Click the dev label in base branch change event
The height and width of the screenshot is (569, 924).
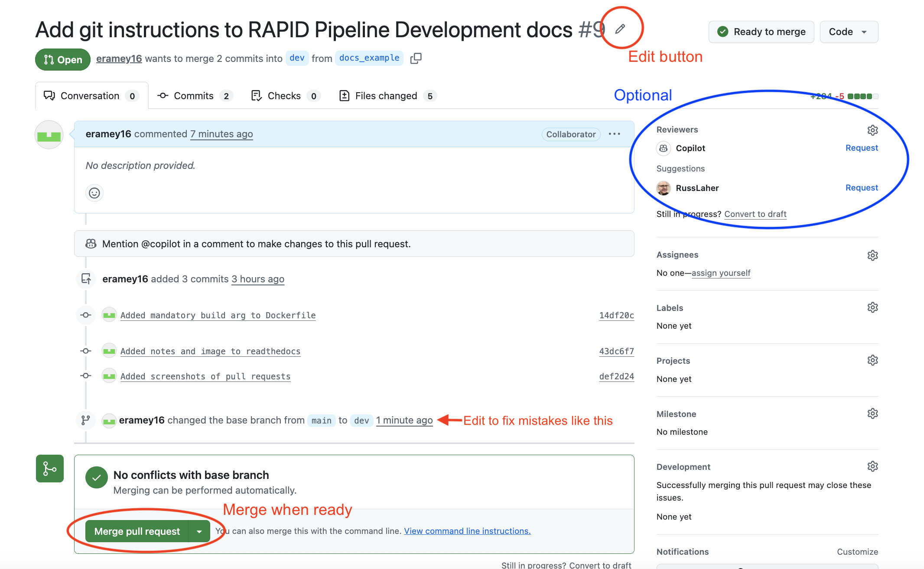click(x=361, y=420)
